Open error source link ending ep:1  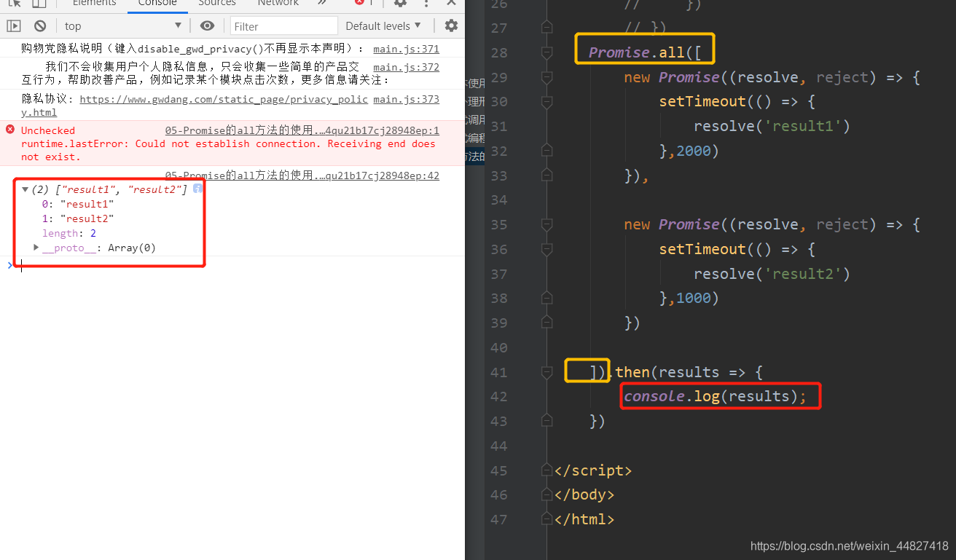302,130
